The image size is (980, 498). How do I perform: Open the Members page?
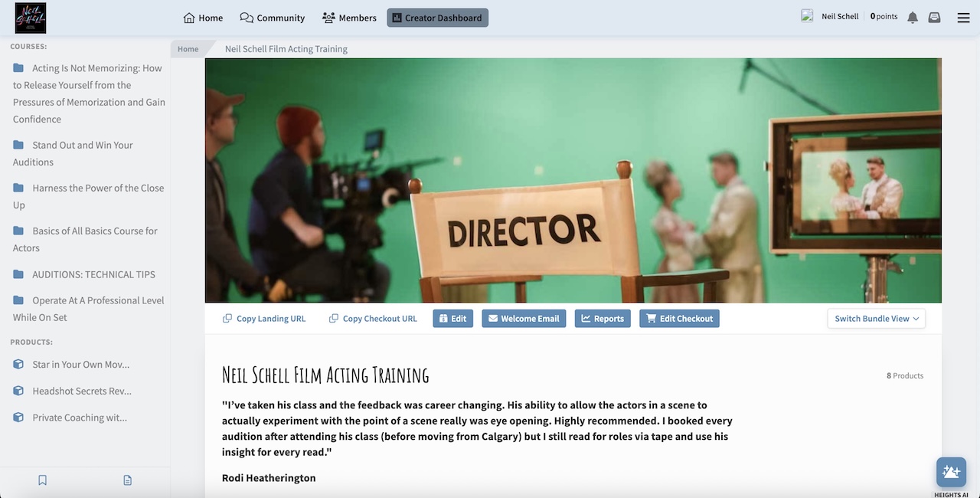[349, 18]
